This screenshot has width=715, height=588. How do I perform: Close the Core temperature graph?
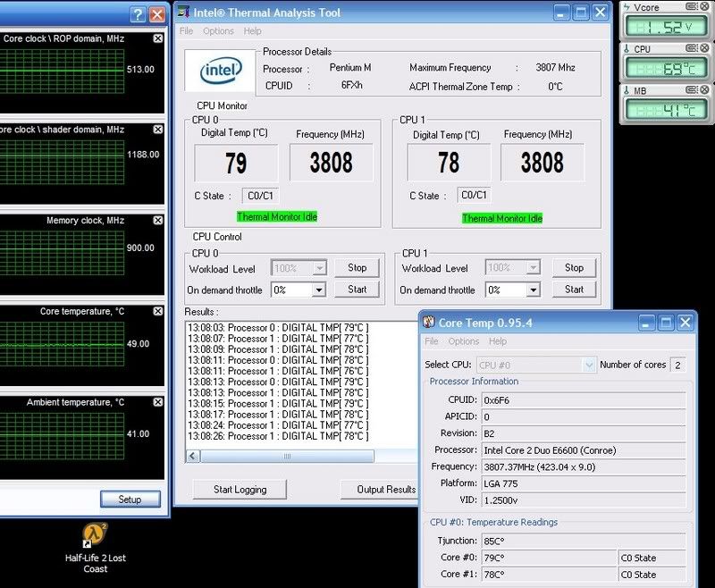158,311
